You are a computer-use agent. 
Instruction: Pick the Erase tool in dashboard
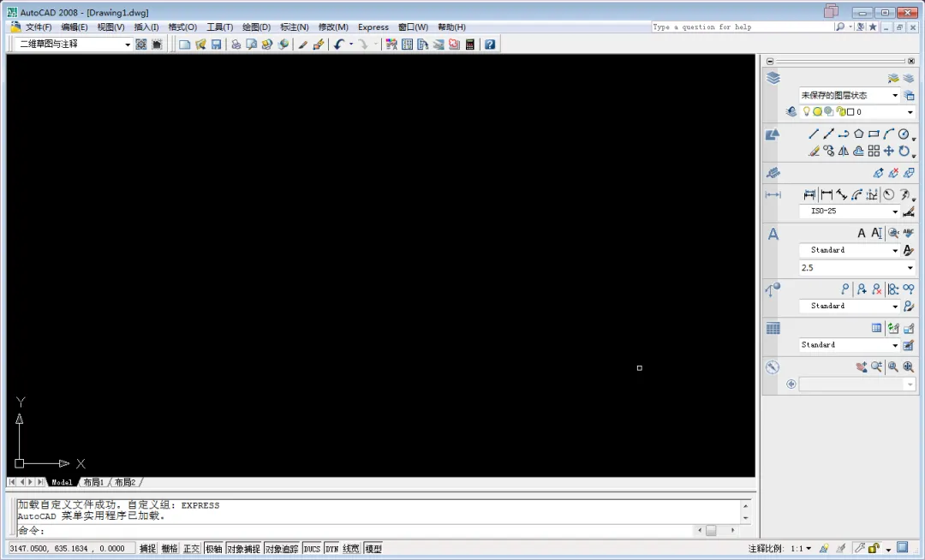[814, 152]
